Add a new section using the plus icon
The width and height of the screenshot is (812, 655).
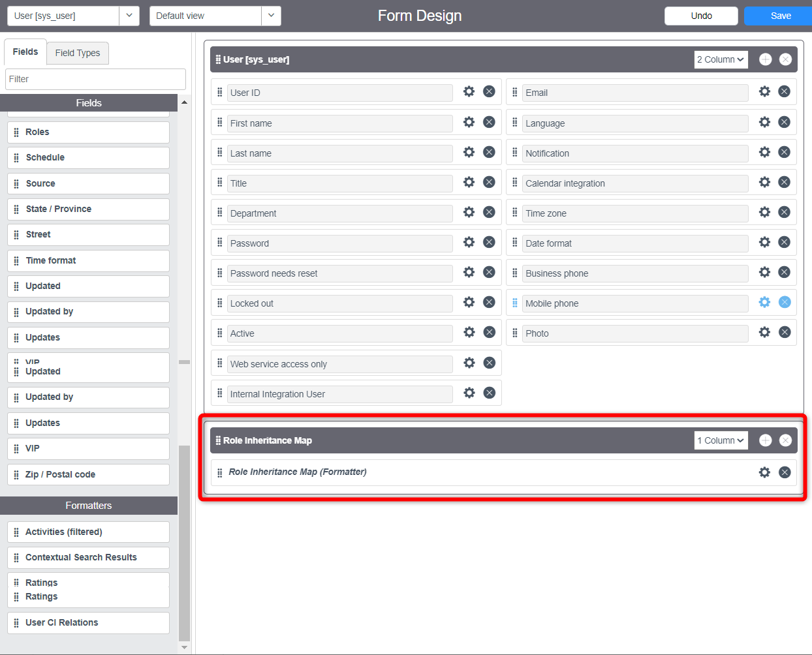[x=765, y=59]
